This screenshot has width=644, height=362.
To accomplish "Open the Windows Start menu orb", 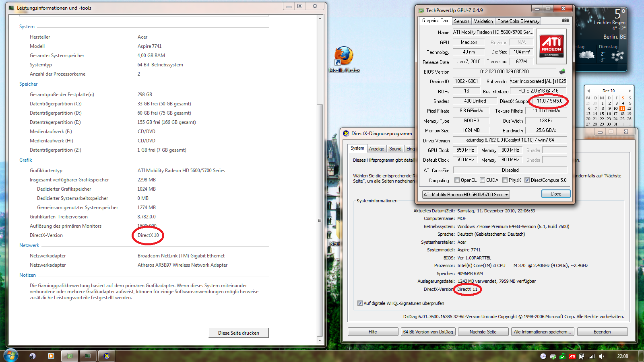I will coord(11,356).
